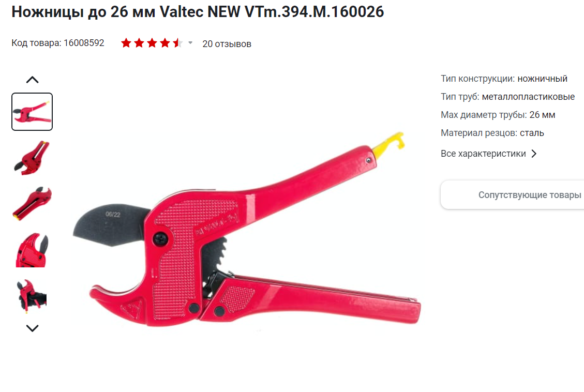Viewport: 584px width, 392px height.
Task: Click the thumbnail gallery up arrow
Action: [x=33, y=80]
